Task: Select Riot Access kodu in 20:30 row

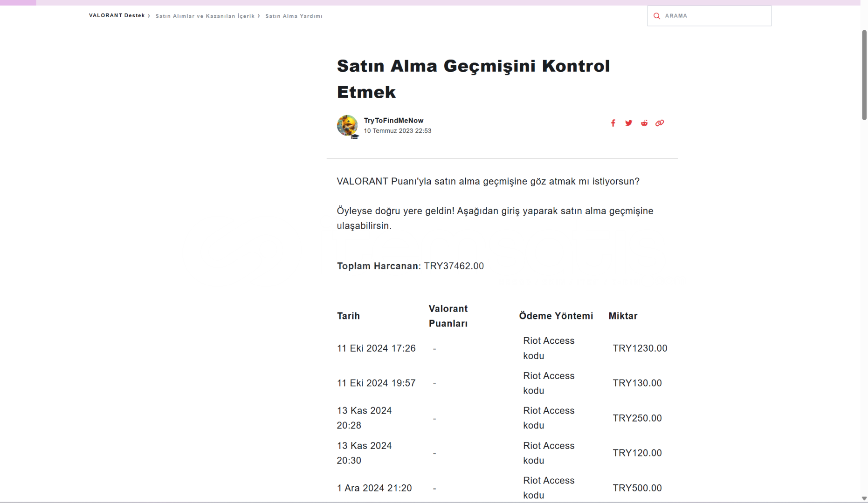Action: 549,453
